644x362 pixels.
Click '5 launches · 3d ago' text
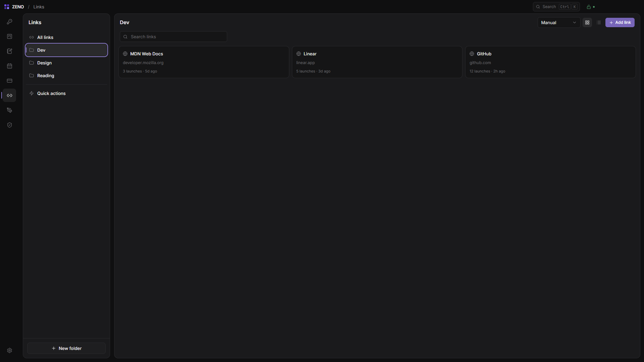click(x=313, y=71)
